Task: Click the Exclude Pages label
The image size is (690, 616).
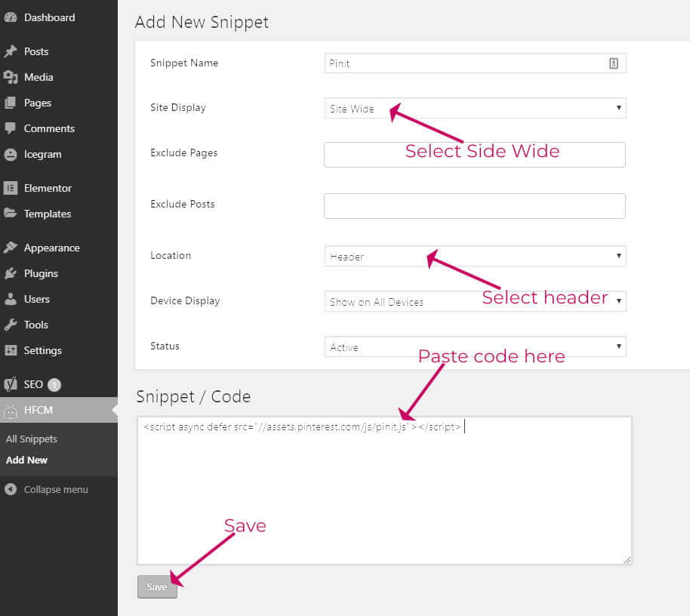Action: point(184,152)
